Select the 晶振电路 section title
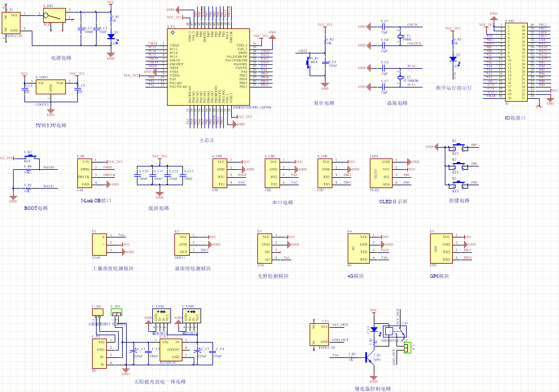Image resolution: width=559 pixels, height=392 pixels. (x=398, y=103)
